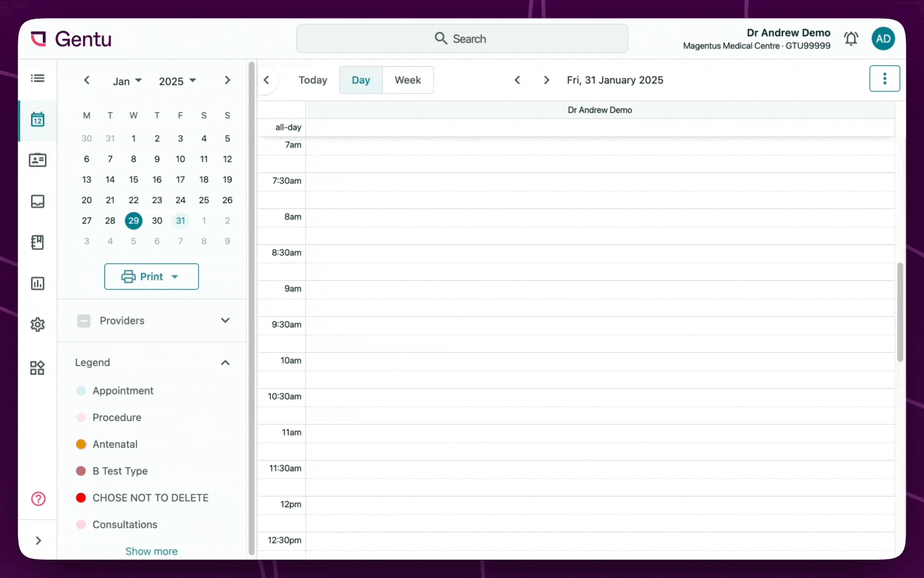Image resolution: width=924 pixels, height=578 pixels.
Task: Click the Search input field
Action: tap(462, 39)
